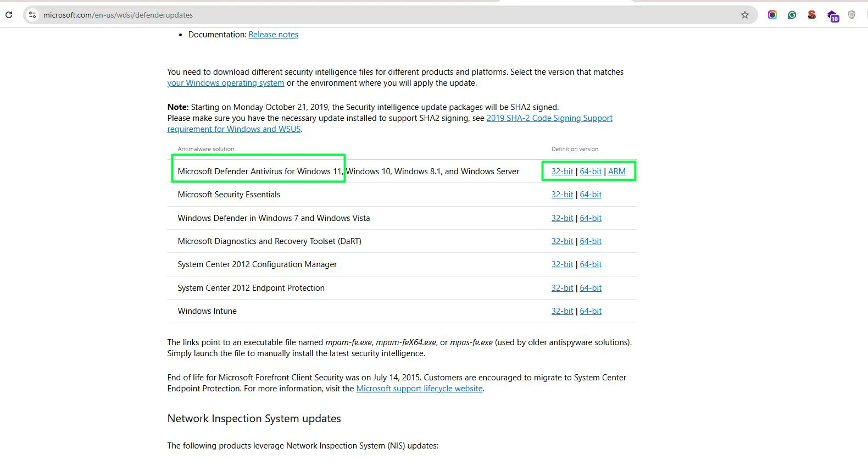The image size is (868, 465).
Task: Click the italic 'mpas-fe.exe' filename
Action: click(x=471, y=342)
